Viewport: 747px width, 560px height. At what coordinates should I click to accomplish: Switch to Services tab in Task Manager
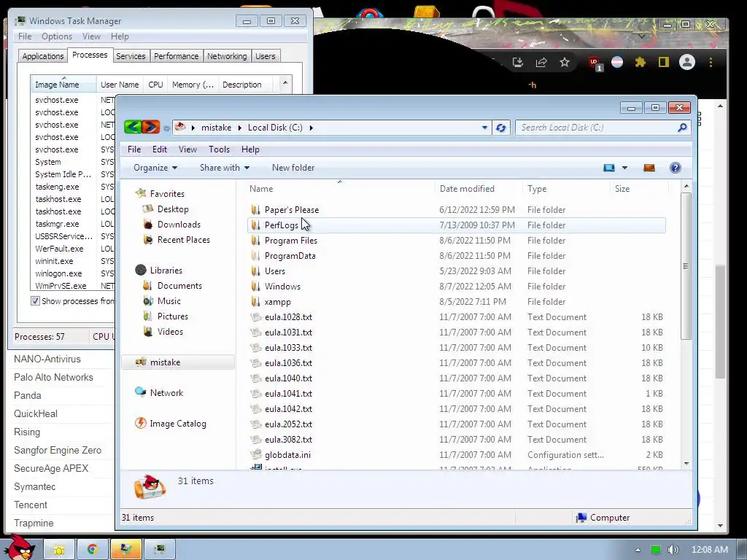[131, 56]
